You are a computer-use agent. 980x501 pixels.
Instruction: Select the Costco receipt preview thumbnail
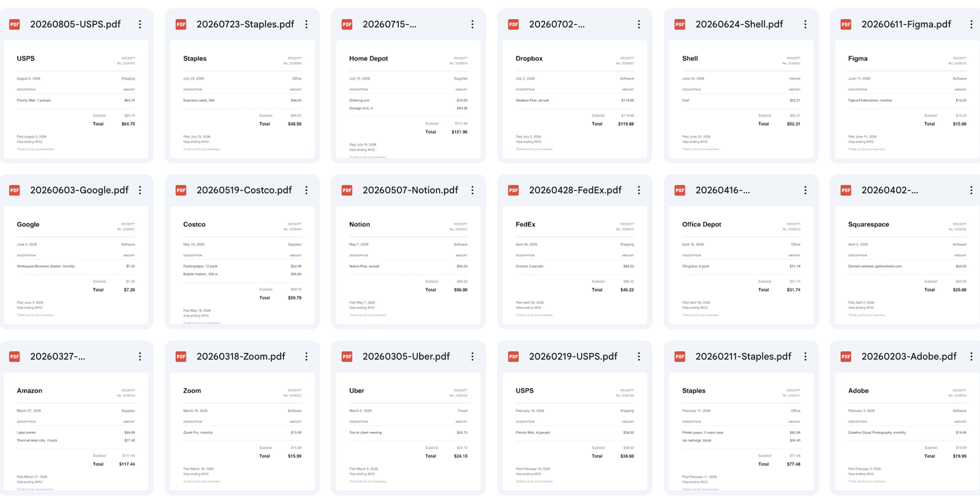click(242, 265)
